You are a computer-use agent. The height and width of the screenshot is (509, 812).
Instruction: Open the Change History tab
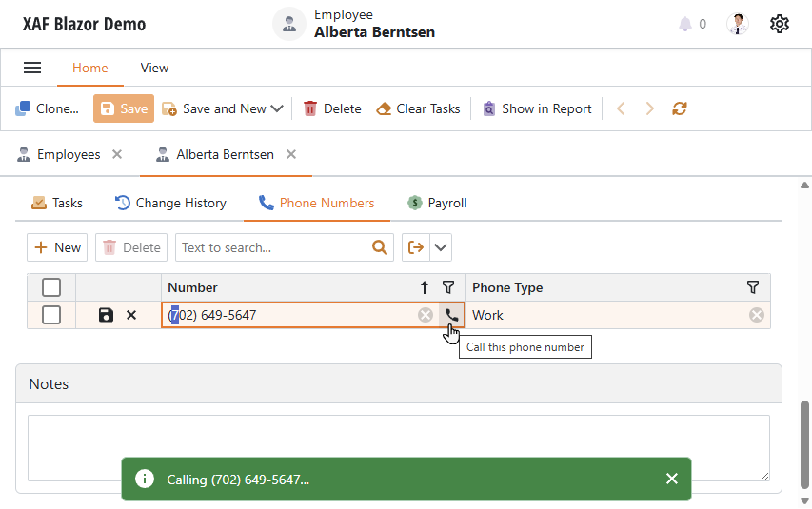[x=170, y=203]
